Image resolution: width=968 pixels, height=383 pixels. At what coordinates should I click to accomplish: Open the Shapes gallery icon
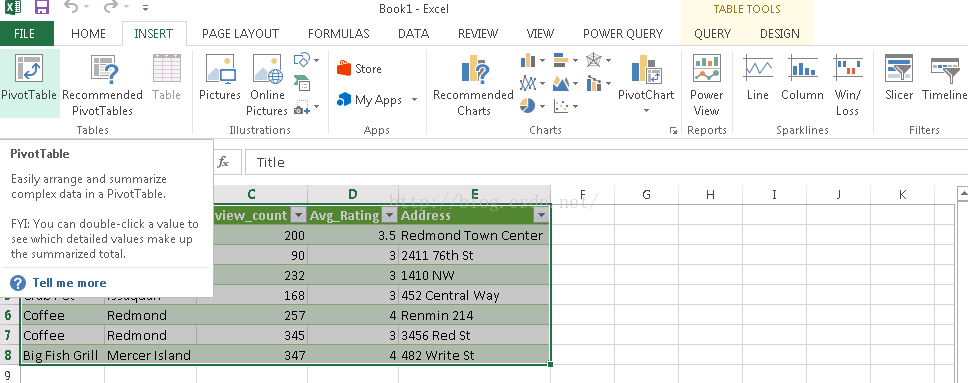coord(302,60)
